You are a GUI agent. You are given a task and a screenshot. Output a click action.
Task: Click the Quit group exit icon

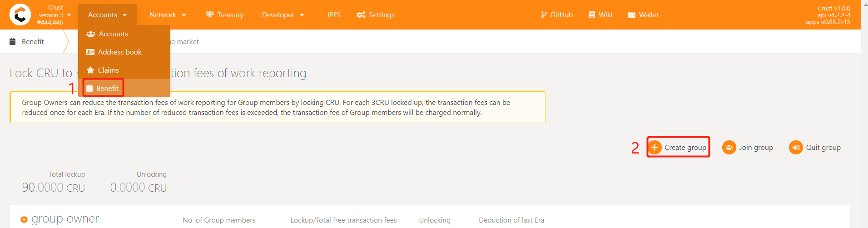coord(796,148)
